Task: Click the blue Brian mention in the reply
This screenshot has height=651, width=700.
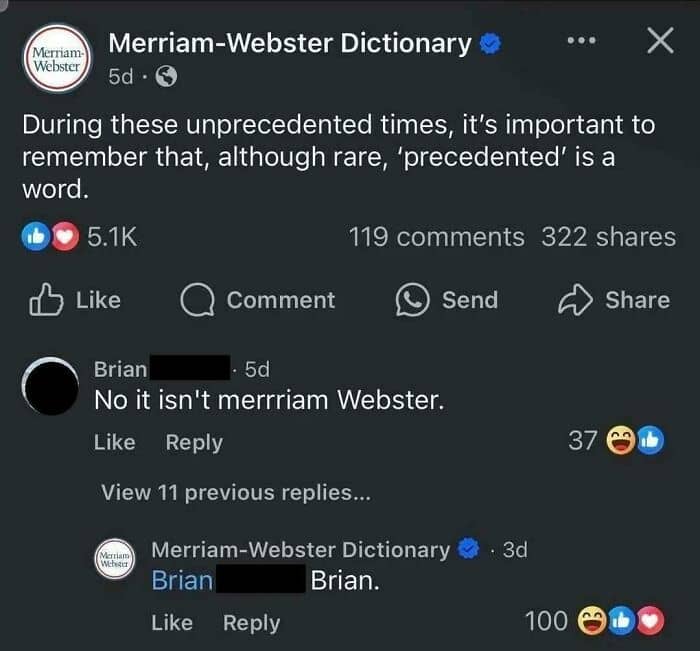Action: pyautogui.click(x=182, y=580)
